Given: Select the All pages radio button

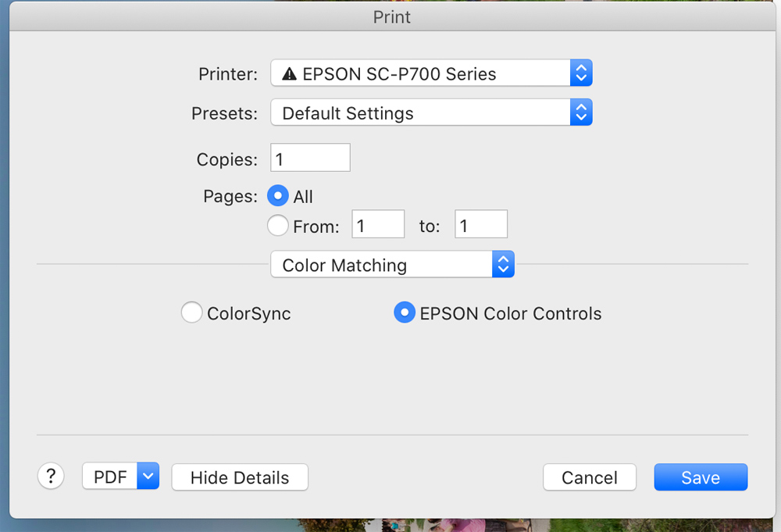Looking at the screenshot, I should [x=278, y=196].
